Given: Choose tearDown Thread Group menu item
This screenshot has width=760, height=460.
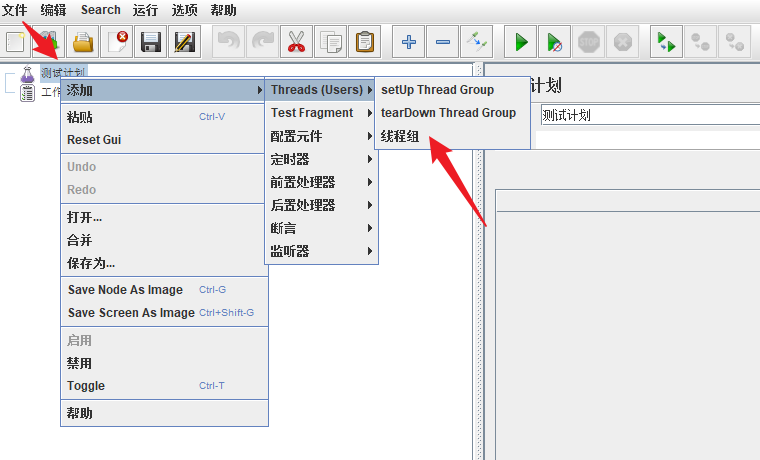Looking at the screenshot, I should pyautogui.click(x=448, y=113).
